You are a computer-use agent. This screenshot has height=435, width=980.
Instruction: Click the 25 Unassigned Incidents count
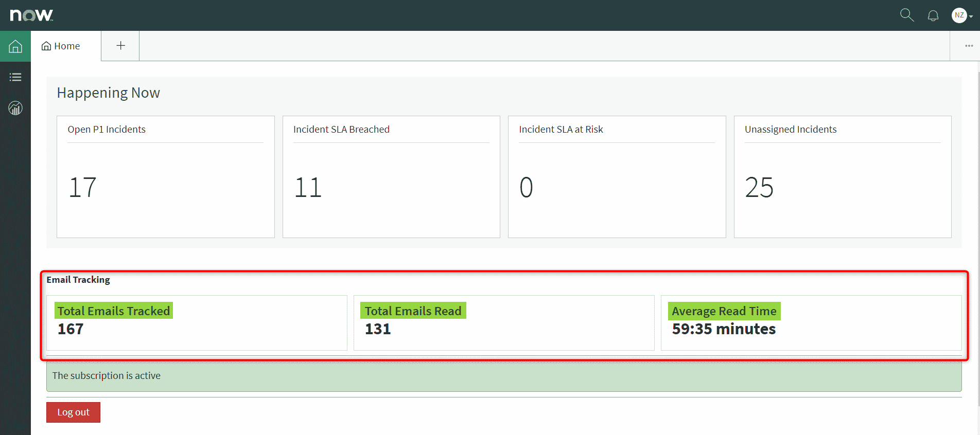click(x=759, y=187)
